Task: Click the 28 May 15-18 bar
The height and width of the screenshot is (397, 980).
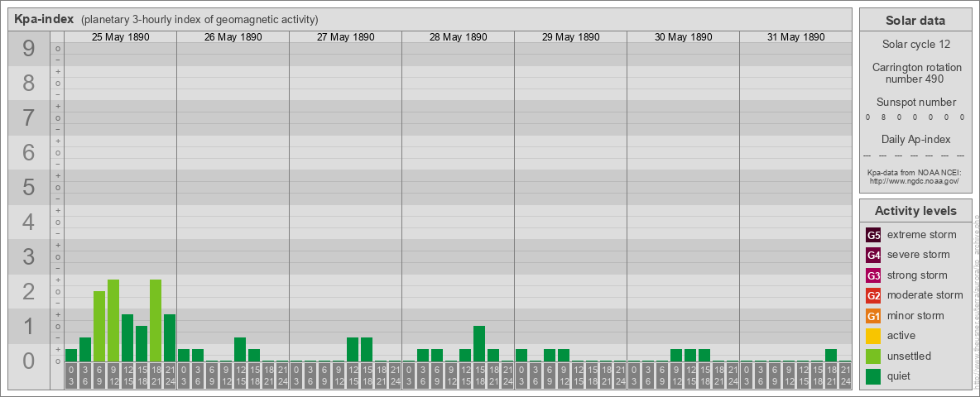Action: pyautogui.click(x=479, y=344)
